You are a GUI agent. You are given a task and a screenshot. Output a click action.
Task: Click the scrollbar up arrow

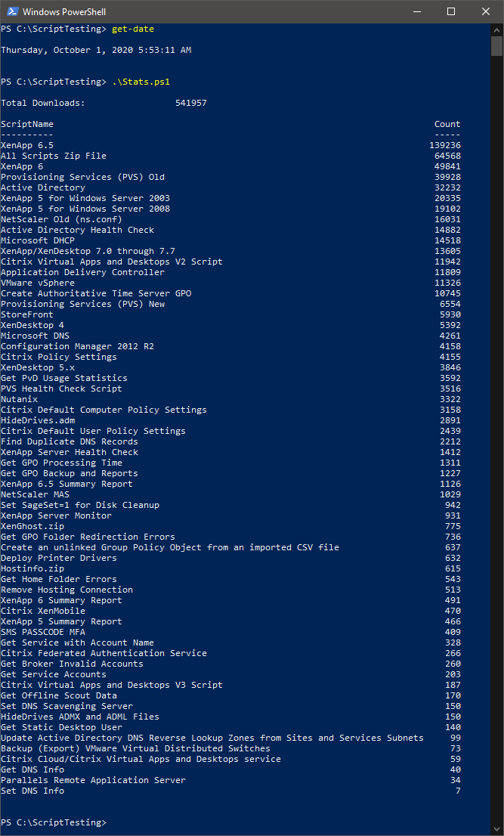(x=496, y=29)
